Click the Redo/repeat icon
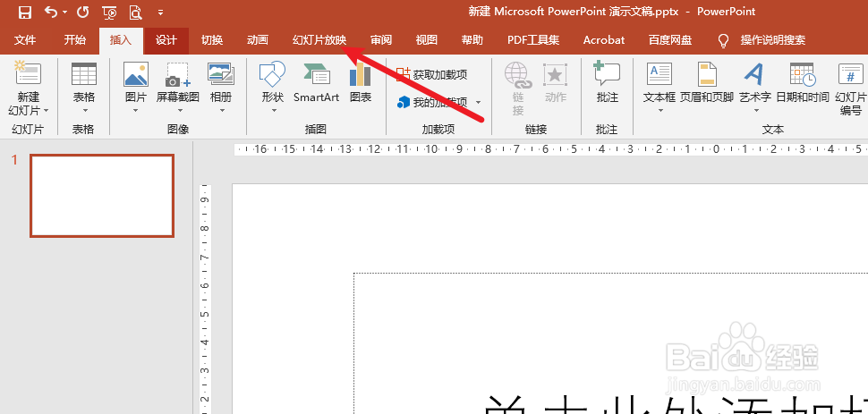 tap(82, 12)
